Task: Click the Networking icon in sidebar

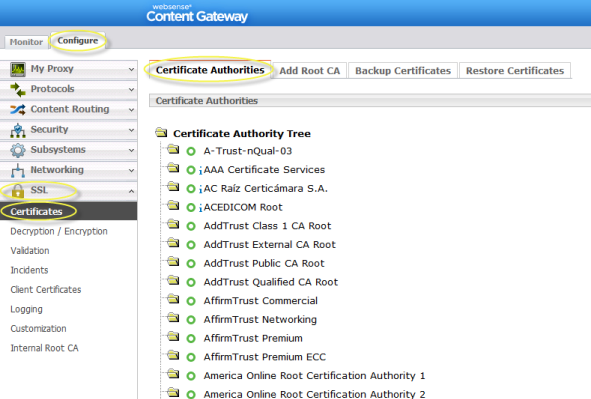Action: tap(18, 170)
